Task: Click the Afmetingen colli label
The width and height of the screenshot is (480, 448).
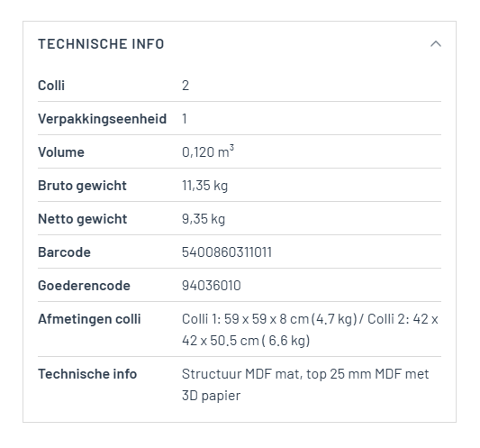Action: click(x=89, y=319)
